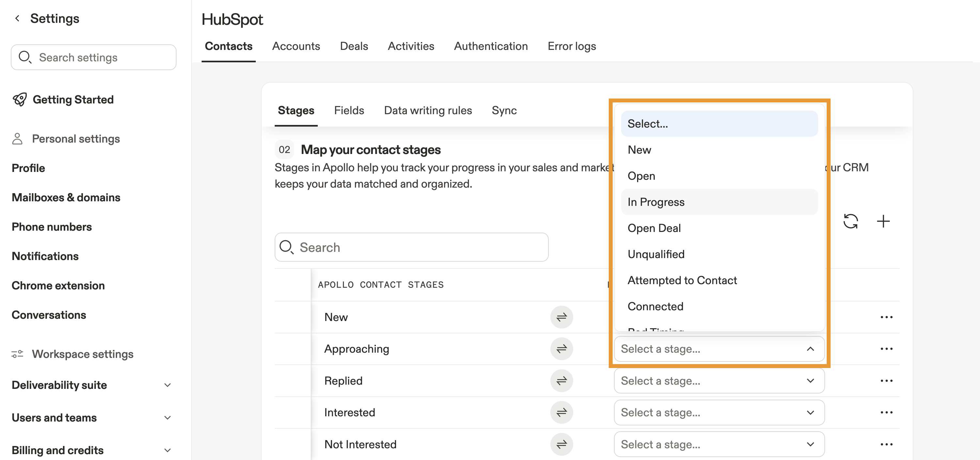
Task: Click sync arrows icon for Not Interested row
Action: (x=561, y=444)
